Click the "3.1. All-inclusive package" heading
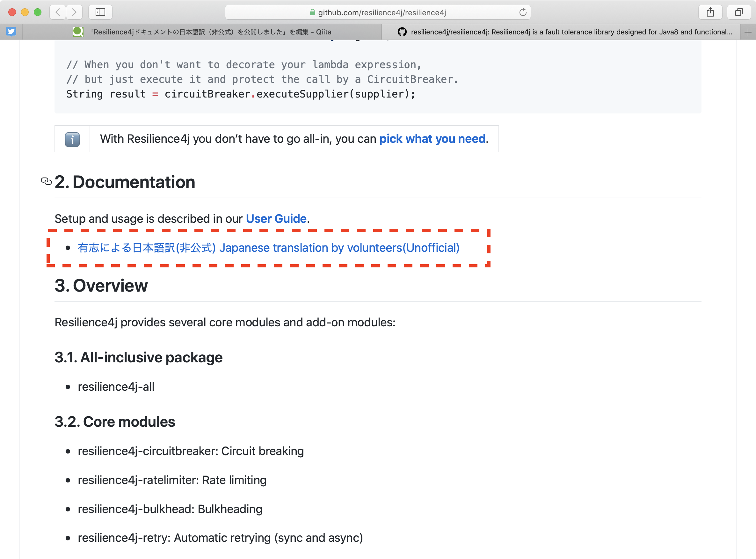The image size is (756, 559). 138,357
